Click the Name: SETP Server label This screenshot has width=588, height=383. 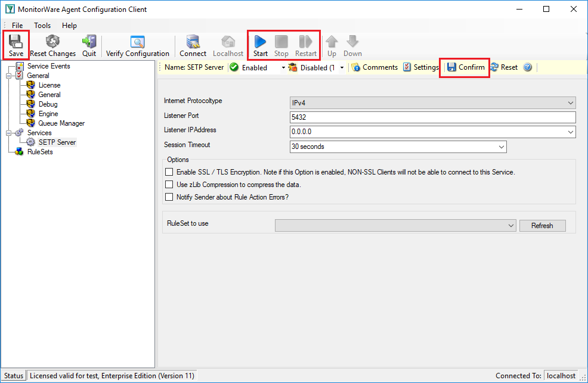pyautogui.click(x=194, y=67)
